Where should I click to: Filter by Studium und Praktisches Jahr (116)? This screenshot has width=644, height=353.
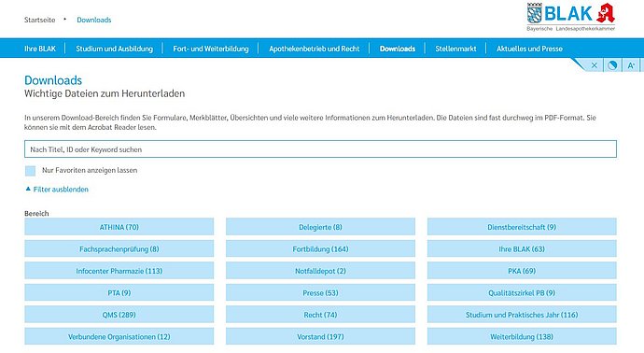pyautogui.click(x=522, y=315)
